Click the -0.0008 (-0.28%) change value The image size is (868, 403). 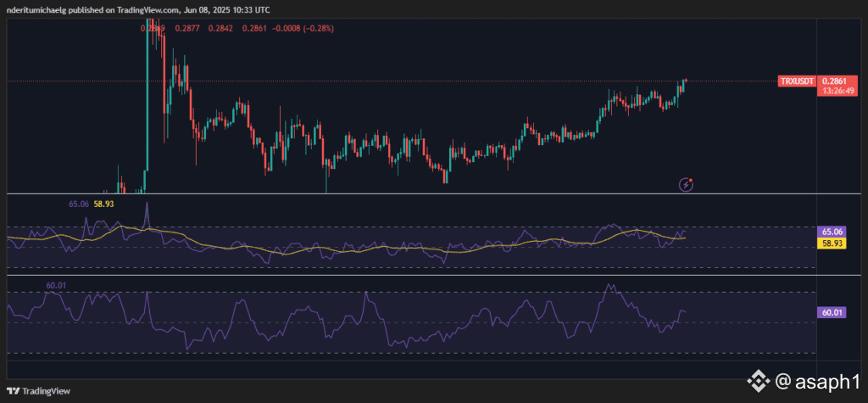[x=303, y=28]
